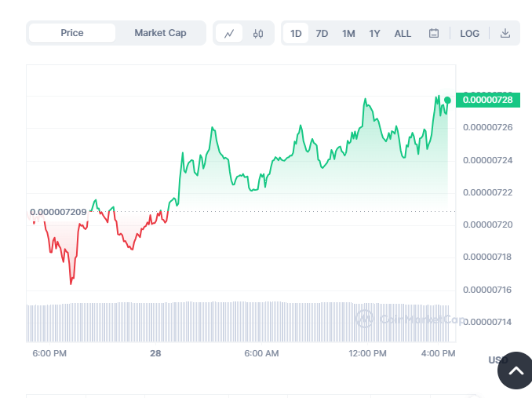532x398 pixels.
Task: Open the calendar date range picker
Action: (434, 33)
